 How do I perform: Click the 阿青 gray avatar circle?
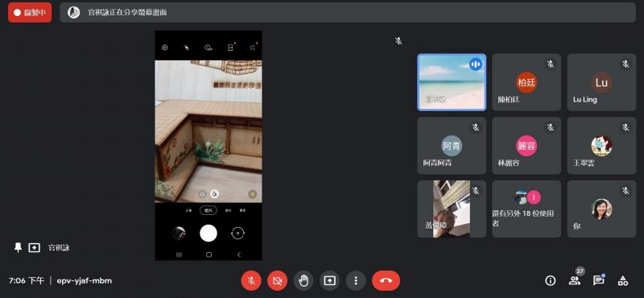coord(452,146)
